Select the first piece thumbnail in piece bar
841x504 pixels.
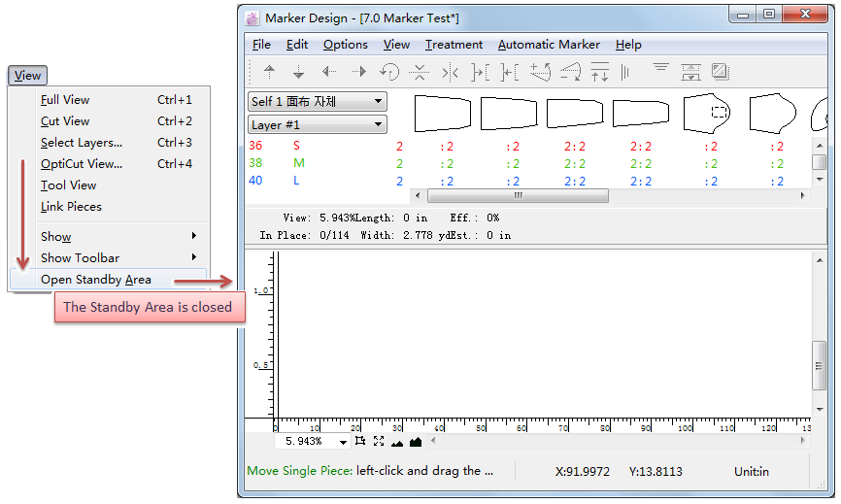pos(443,114)
